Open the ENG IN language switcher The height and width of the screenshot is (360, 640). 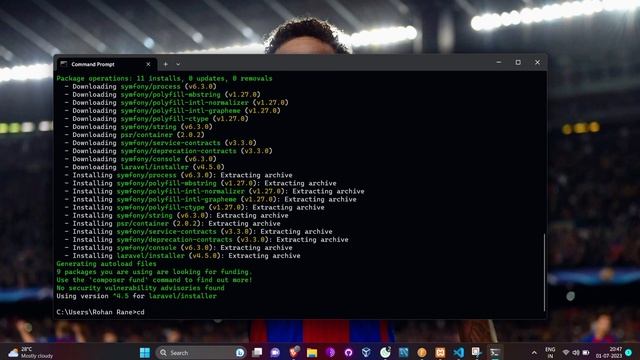pyautogui.click(x=550, y=353)
